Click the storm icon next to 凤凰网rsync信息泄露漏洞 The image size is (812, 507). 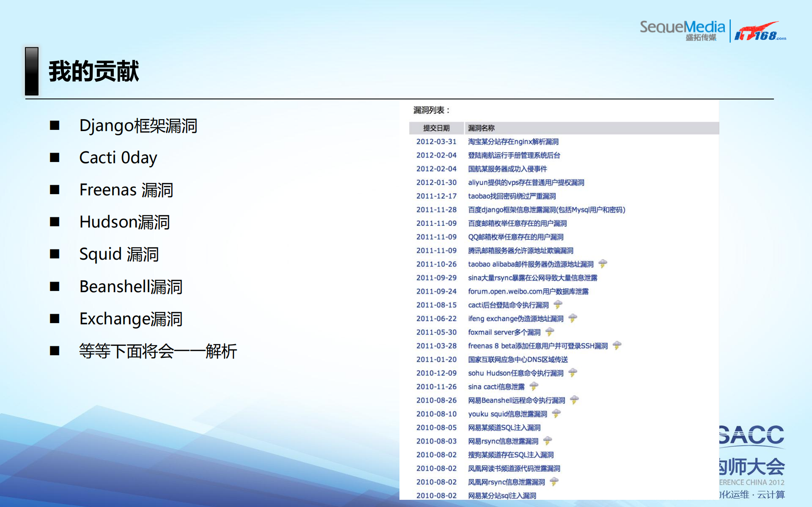coord(553,482)
